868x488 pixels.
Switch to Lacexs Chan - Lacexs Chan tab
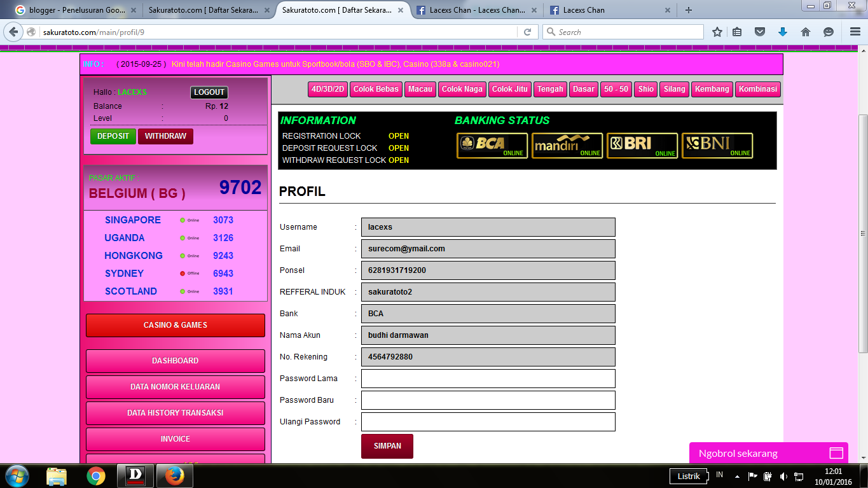[477, 10]
